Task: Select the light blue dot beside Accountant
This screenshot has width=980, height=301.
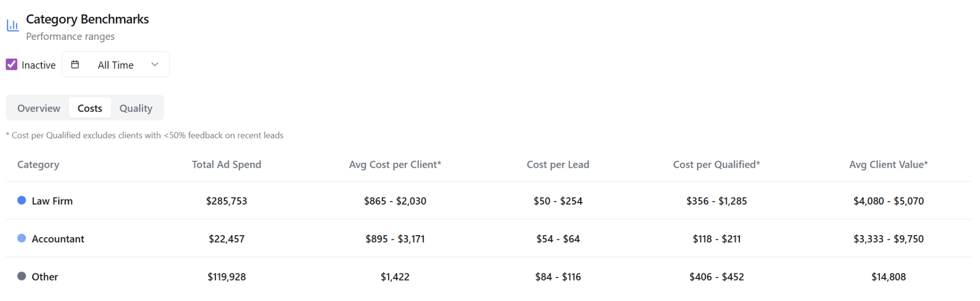Action: [21, 238]
